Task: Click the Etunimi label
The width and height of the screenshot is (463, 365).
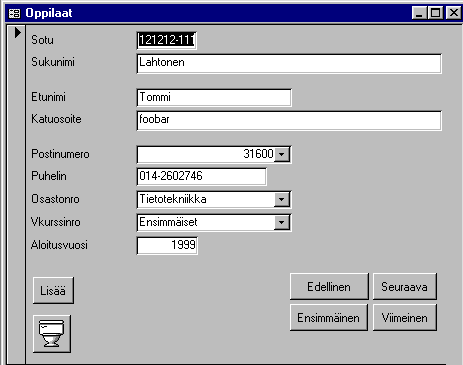Action: 48,97
